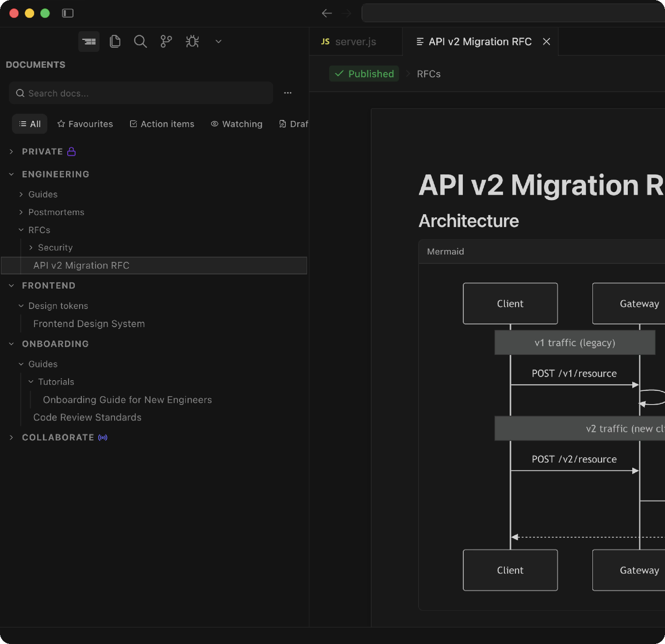Navigate forward with the right arrow

coord(346,13)
